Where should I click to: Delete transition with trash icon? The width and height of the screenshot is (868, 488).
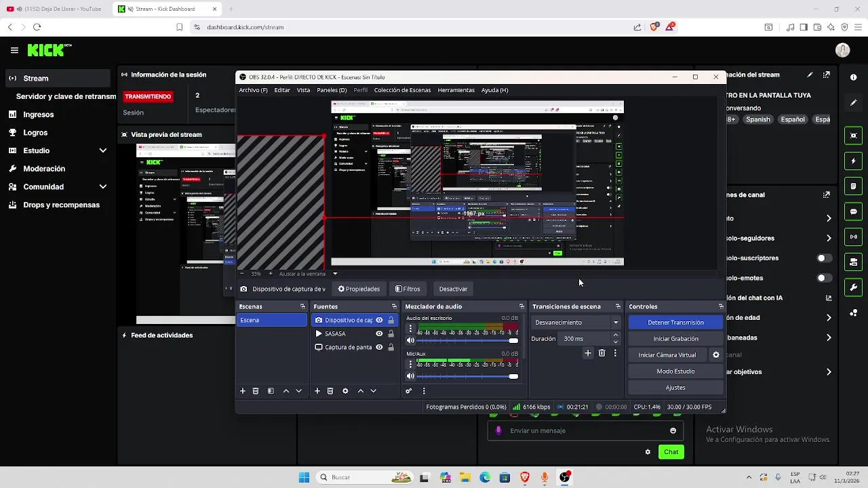pyautogui.click(x=601, y=353)
